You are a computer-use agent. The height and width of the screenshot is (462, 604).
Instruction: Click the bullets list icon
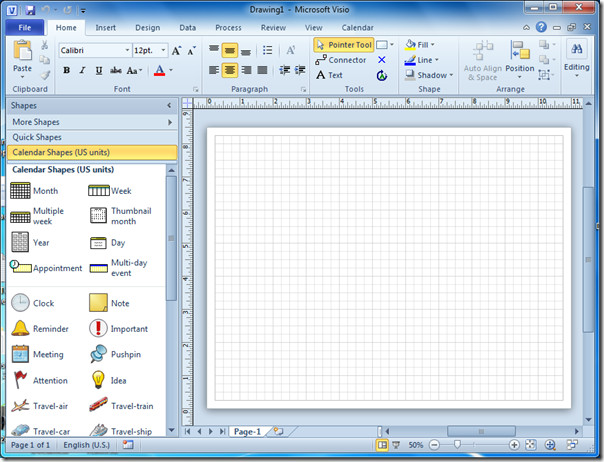267,50
